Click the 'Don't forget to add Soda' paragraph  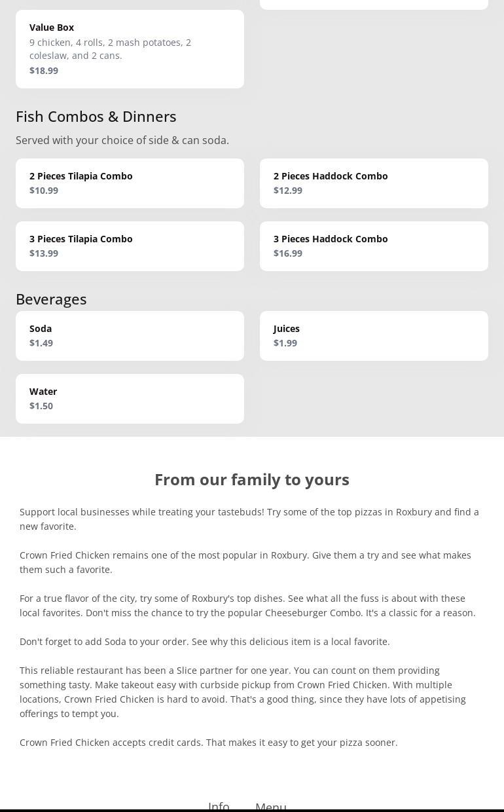coord(205,642)
